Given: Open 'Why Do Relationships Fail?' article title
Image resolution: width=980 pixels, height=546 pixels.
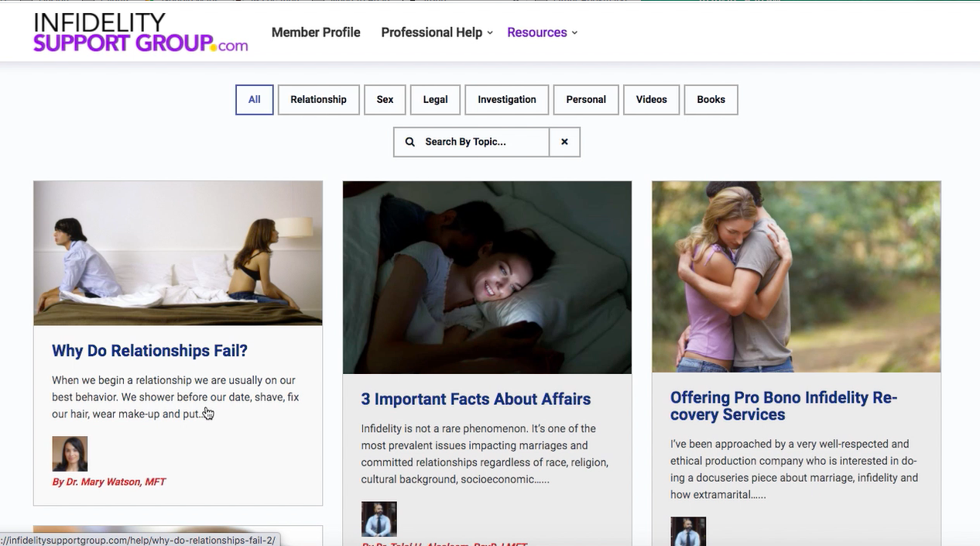Looking at the screenshot, I should (149, 351).
